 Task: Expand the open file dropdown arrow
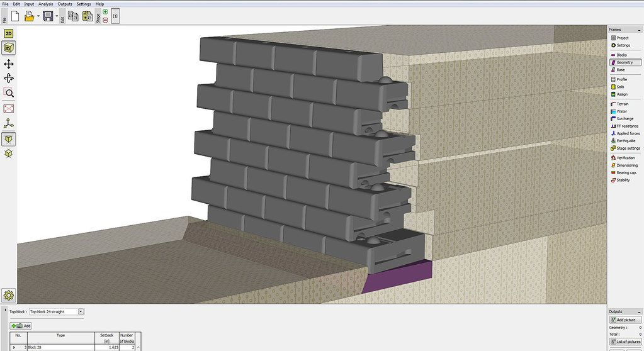(38, 16)
